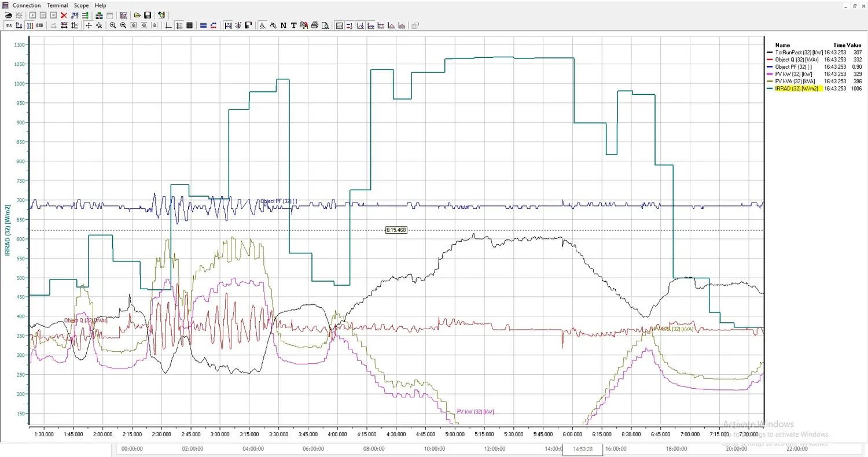
Task: Click the 5:00.000 tick on the time axis
Action: [455, 434]
